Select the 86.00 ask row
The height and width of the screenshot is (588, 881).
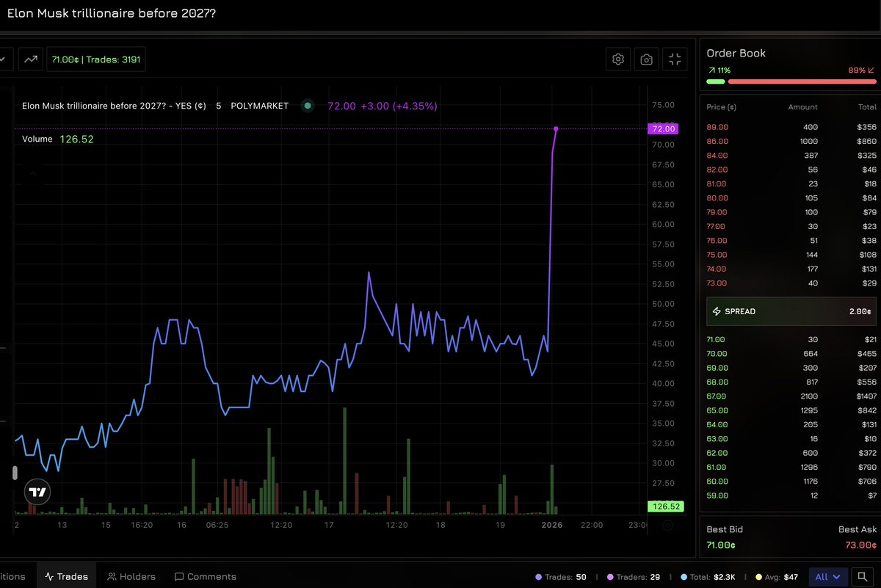(x=791, y=141)
